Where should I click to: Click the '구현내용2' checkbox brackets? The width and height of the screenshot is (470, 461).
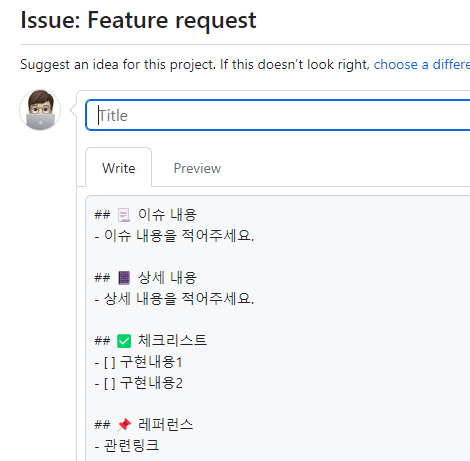click(x=110, y=383)
